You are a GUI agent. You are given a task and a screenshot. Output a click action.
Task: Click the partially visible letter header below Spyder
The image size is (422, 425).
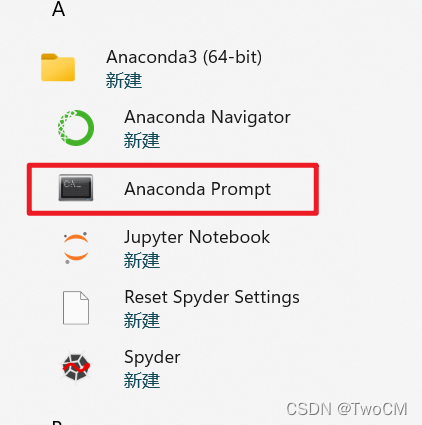click(57, 422)
